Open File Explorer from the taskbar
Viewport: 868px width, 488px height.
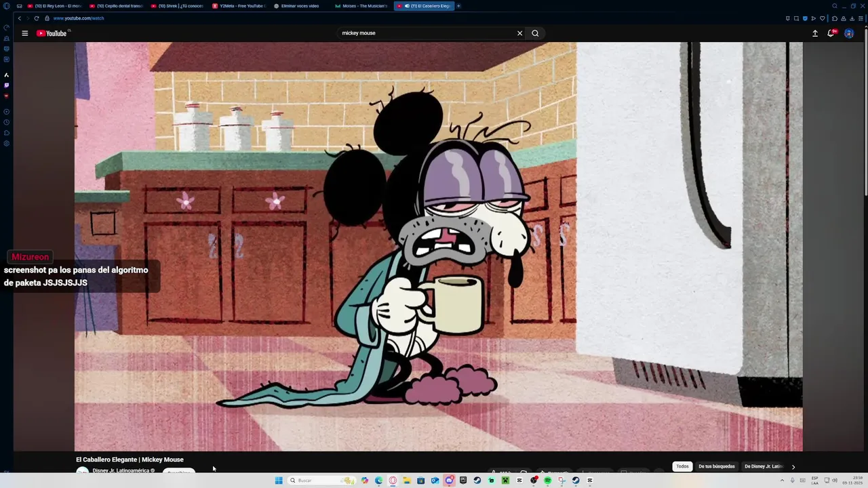(407, 481)
